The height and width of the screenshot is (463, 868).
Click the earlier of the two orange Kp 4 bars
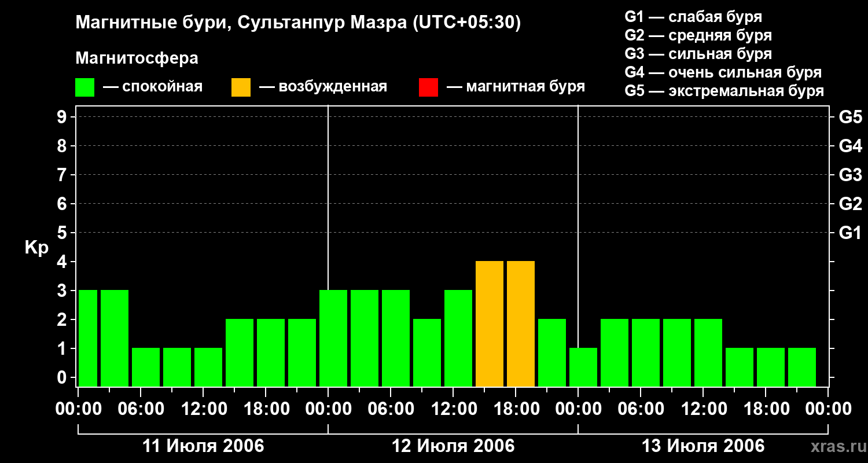[x=490, y=324]
